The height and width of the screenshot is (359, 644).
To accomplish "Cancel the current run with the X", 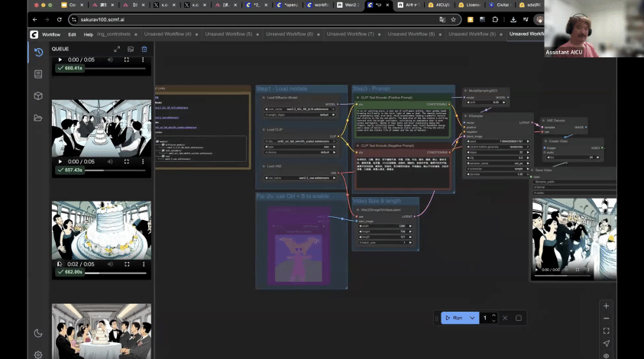I will (x=505, y=318).
